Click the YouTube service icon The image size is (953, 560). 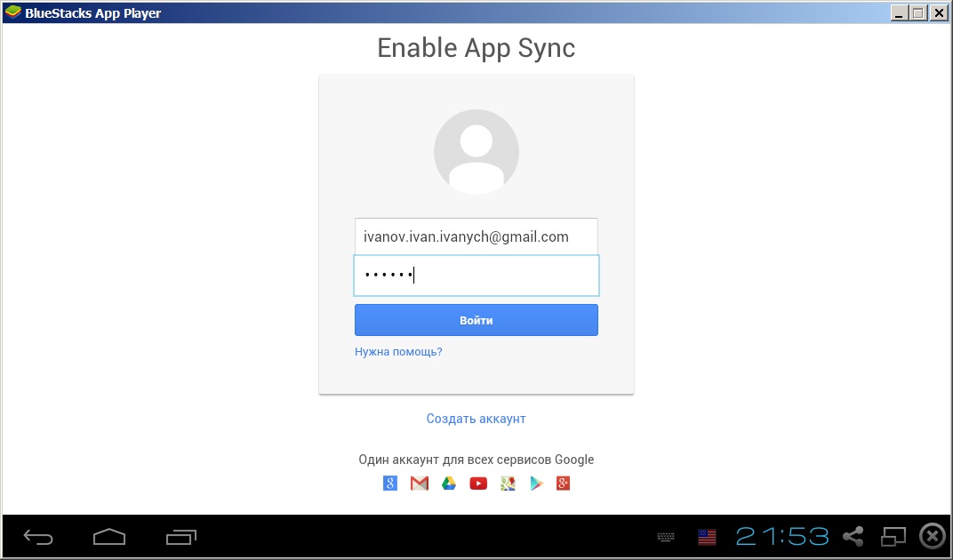[x=478, y=484]
